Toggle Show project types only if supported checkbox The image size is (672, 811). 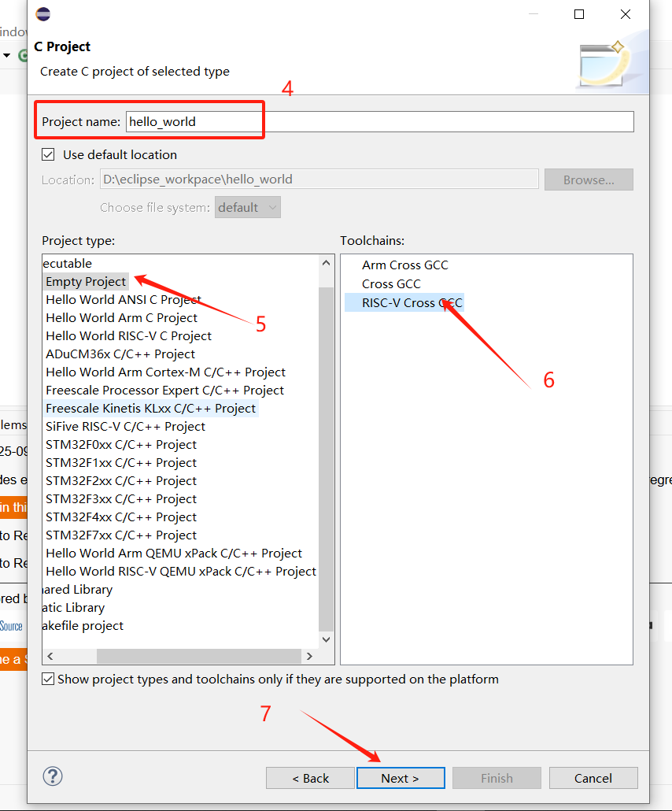[x=48, y=679]
